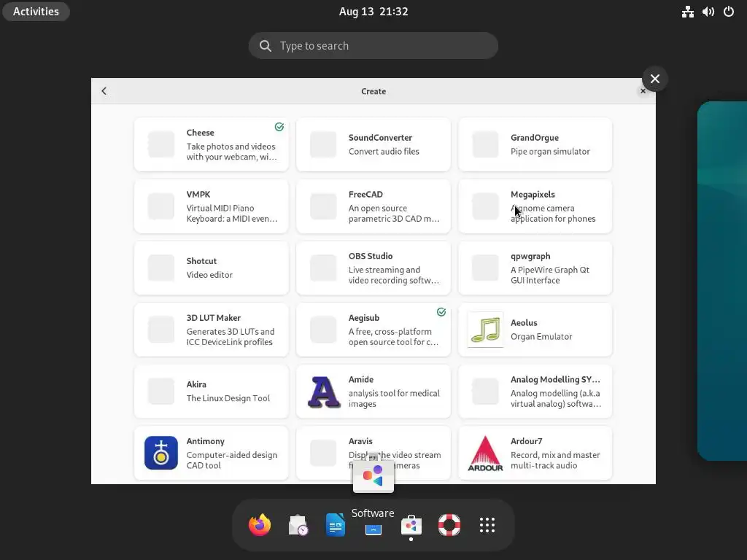Image resolution: width=747 pixels, height=560 pixels.
Task: Click 'Computer-aided design CAD tool' text
Action: click(x=231, y=460)
